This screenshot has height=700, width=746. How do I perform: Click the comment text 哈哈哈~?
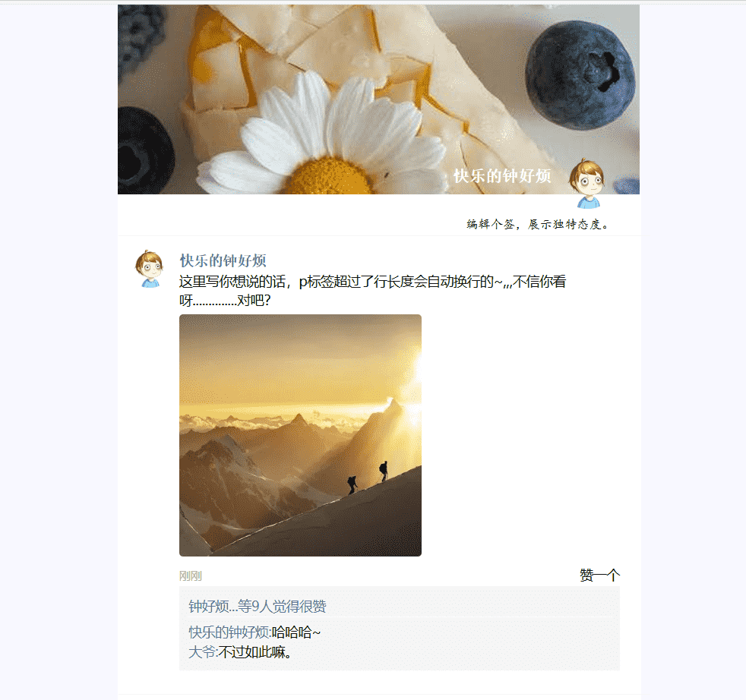click(296, 632)
